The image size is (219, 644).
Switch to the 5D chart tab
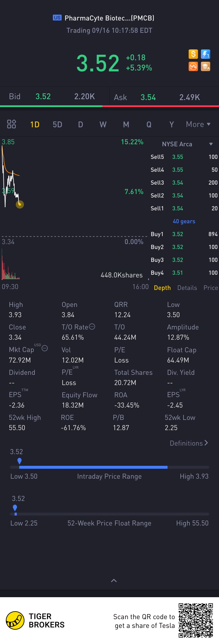pos(58,125)
